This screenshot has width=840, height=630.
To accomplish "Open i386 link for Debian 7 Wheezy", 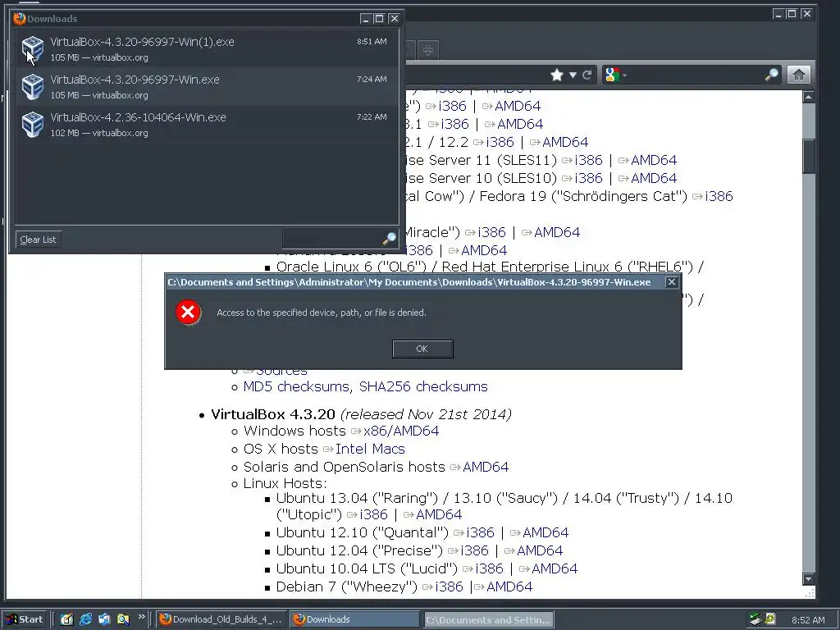I will tap(449, 587).
